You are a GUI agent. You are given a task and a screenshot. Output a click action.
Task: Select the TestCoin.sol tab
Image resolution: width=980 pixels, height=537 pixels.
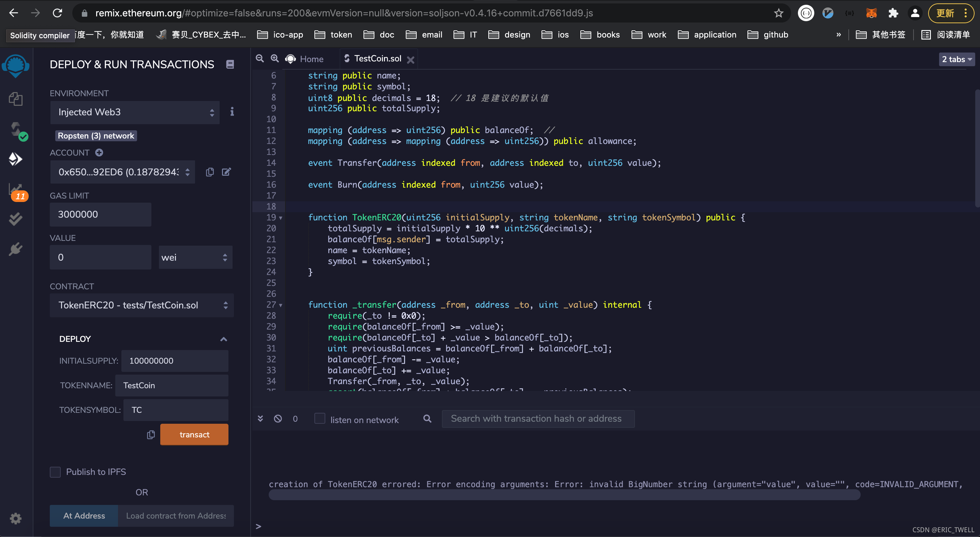[x=374, y=59]
